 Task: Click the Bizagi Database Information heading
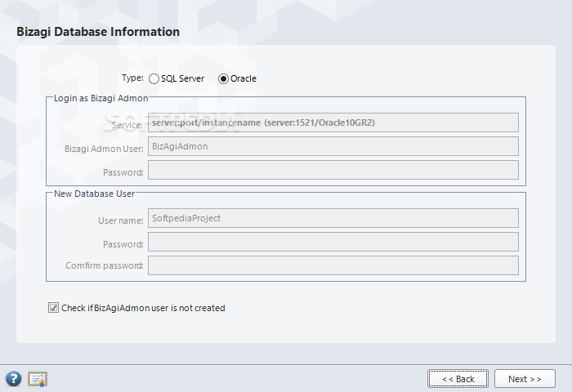98,32
